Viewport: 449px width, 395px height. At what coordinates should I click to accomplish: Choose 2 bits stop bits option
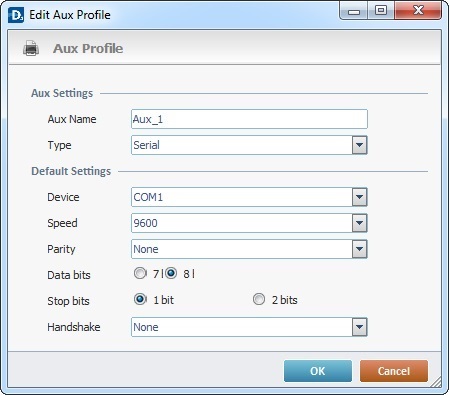[x=259, y=299]
